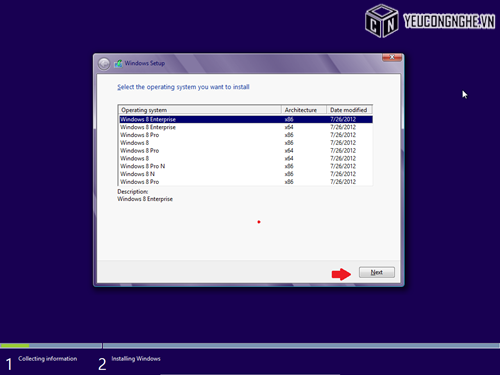Select Windows 8 Enterprise x86 entry

pos(246,119)
